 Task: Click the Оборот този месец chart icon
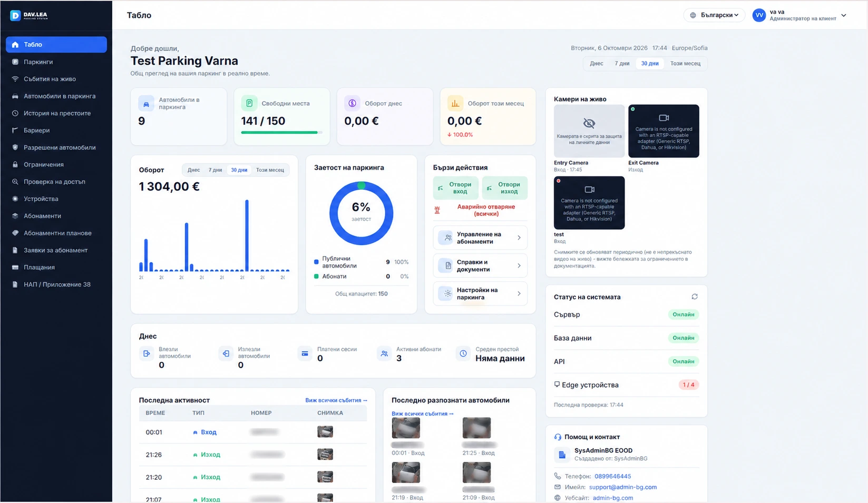(x=455, y=103)
